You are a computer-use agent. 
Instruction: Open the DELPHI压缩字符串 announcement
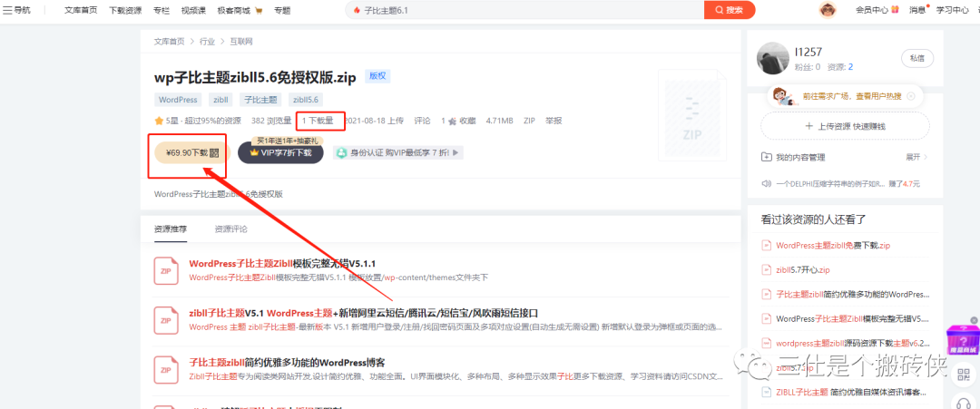[831, 183]
